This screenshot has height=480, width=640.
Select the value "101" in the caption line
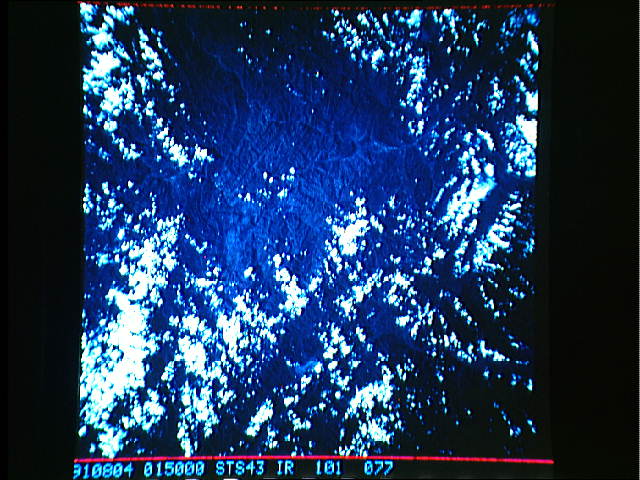tap(329, 469)
